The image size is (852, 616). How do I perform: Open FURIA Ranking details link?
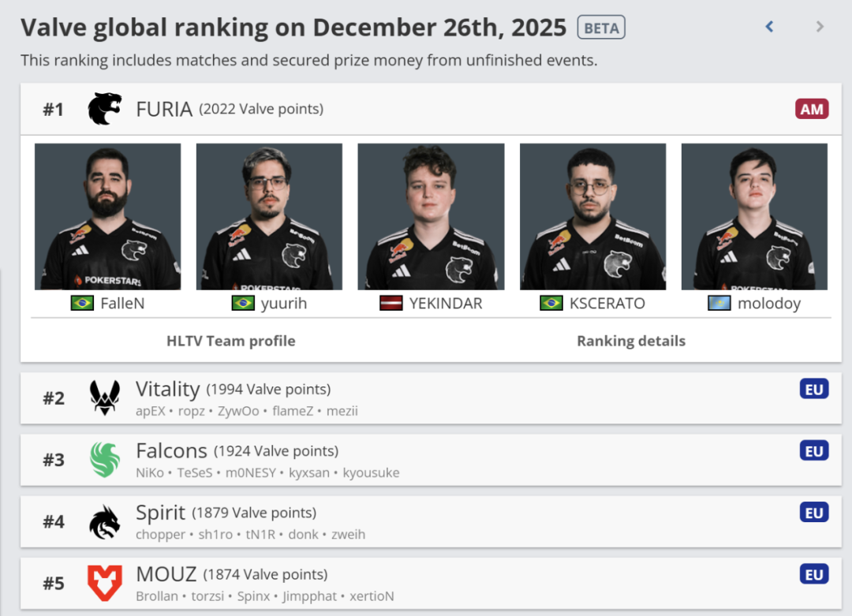[631, 341]
